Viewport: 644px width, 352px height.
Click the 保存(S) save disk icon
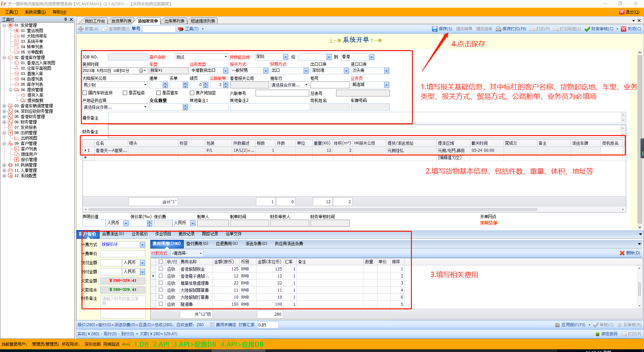pos(435,29)
